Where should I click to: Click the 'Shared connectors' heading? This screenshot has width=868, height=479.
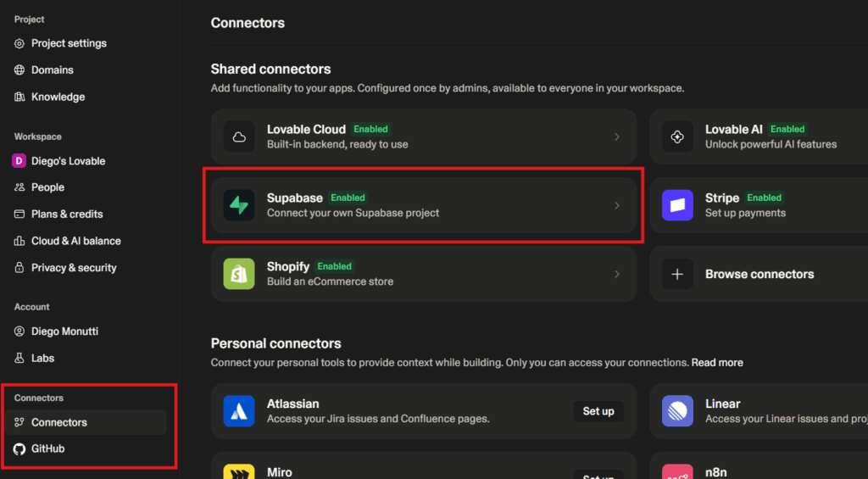270,70
